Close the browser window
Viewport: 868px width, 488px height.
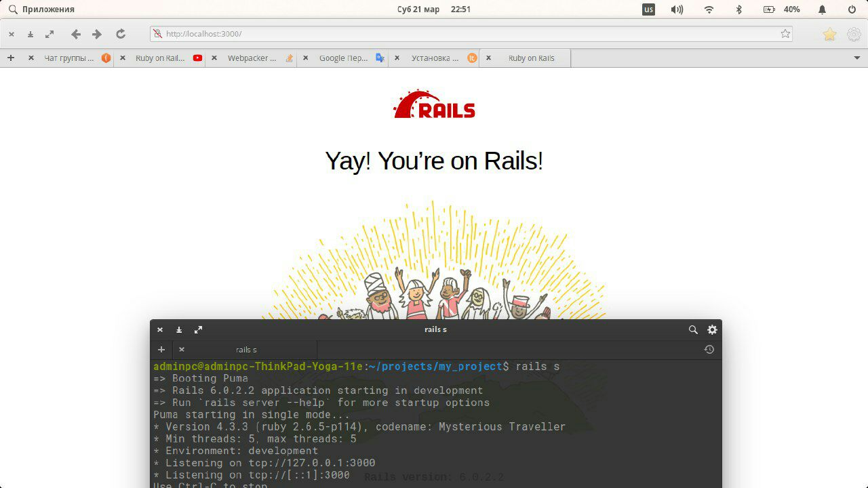[12, 34]
